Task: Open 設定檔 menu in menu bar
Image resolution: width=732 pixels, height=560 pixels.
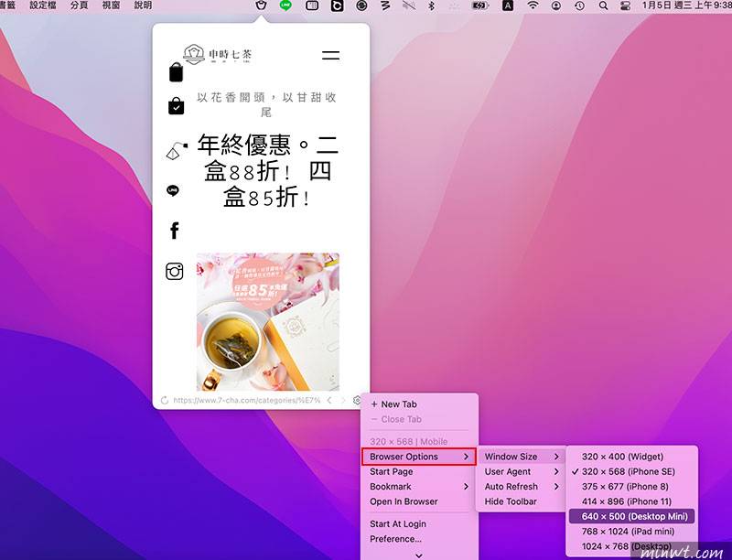Action: coord(42,5)
